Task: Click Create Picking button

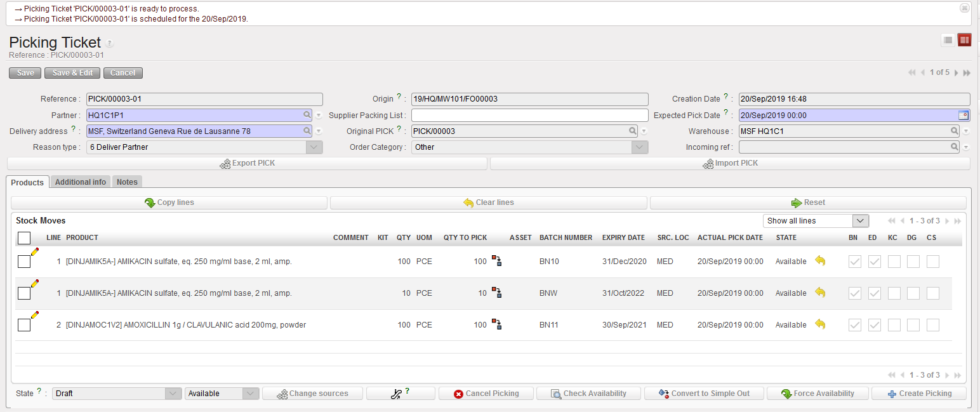Action: tap(919, 394)
